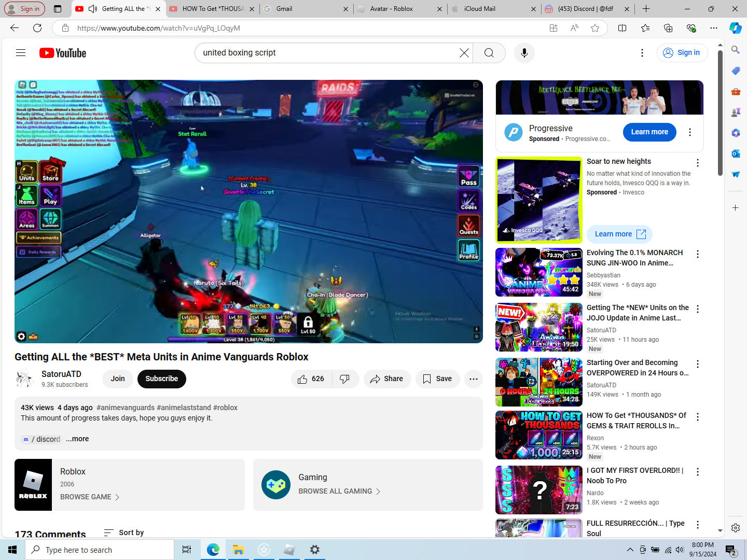Open Edge split screen button

tap(622, 28)
